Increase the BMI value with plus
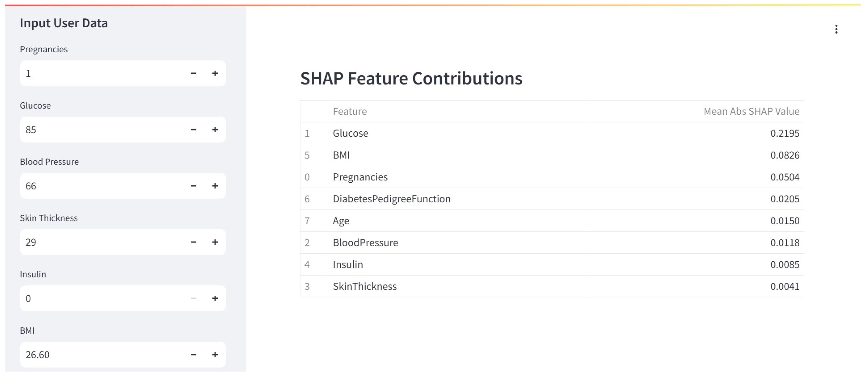The width and height of the screenshot is (868, 378). point(215,354)
